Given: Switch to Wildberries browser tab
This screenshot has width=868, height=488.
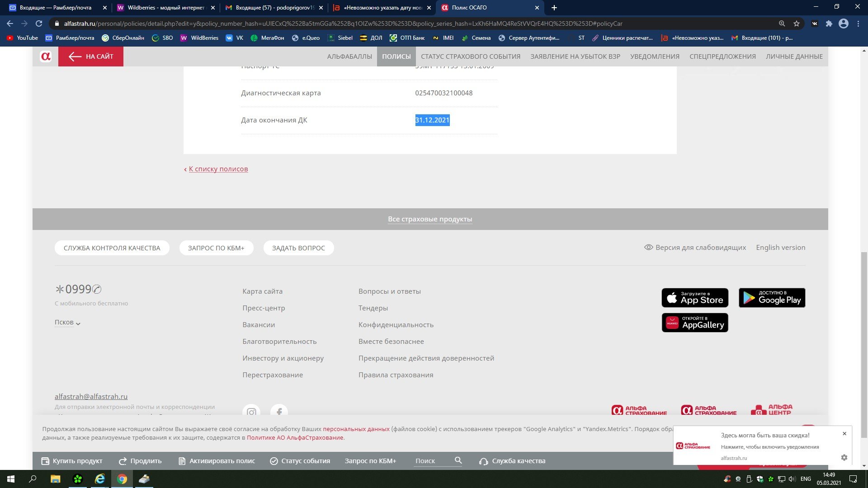Looking at the screenshot, I should 165,8.
